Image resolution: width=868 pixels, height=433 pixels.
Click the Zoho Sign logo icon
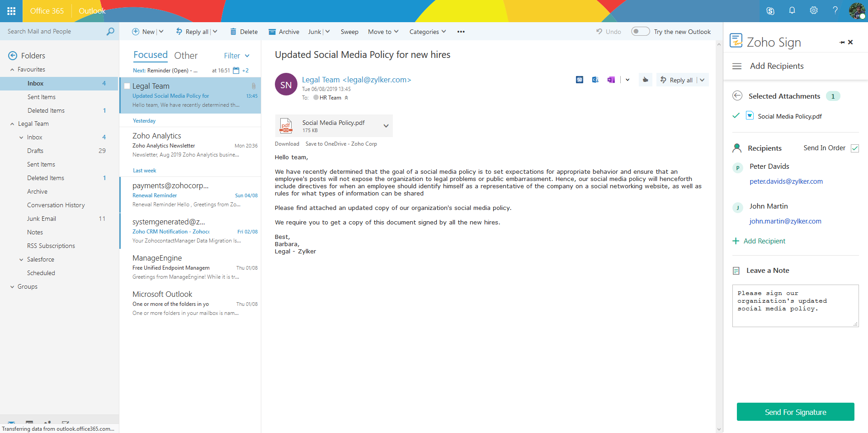[736, 40]
